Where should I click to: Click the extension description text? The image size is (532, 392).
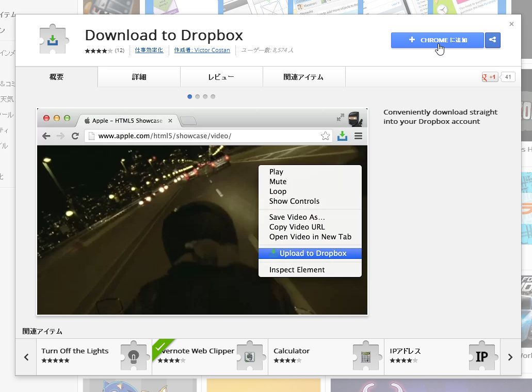440,117
